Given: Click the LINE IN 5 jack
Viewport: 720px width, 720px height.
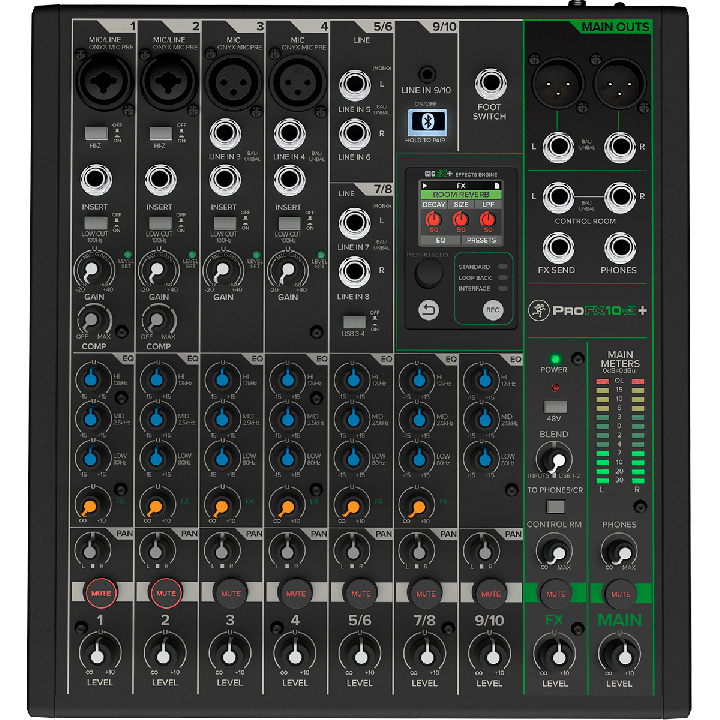Looking at the screenshot, I should point(354,85).
